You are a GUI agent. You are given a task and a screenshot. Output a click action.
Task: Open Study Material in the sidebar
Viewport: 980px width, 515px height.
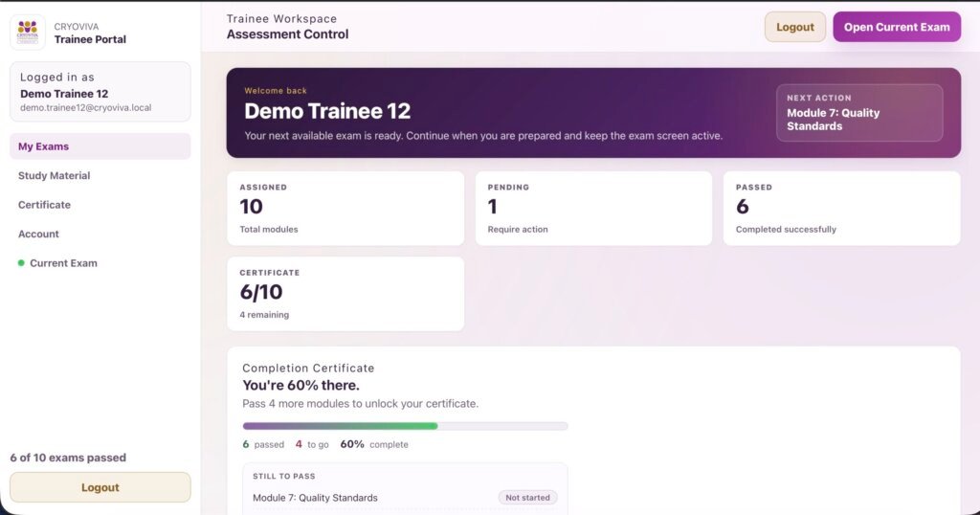[x=100, y=175]
